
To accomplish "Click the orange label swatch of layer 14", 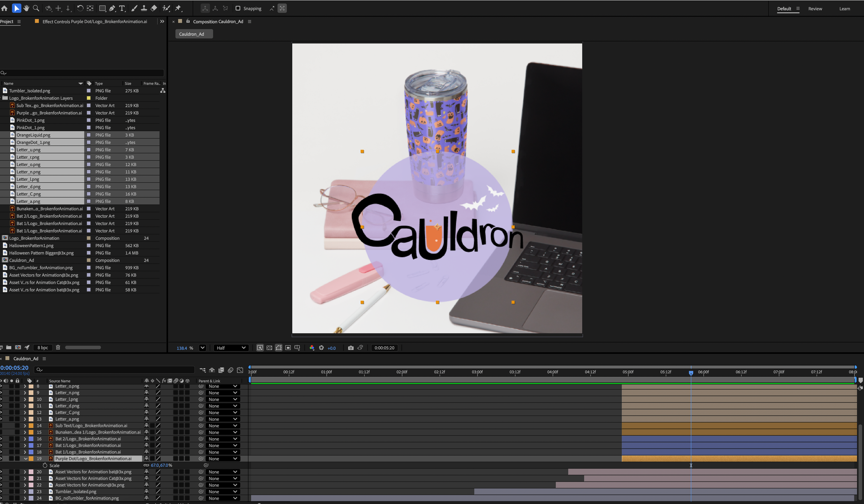I will point(31,426).
